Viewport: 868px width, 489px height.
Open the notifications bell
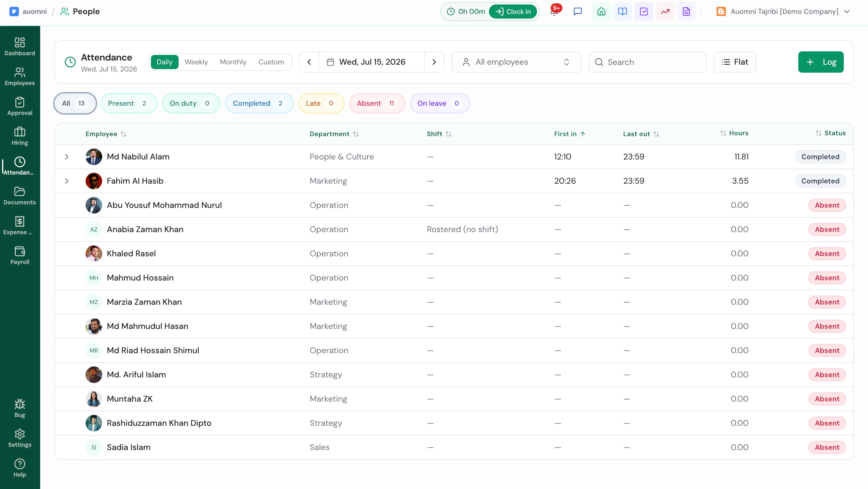(x=554, y=12)
